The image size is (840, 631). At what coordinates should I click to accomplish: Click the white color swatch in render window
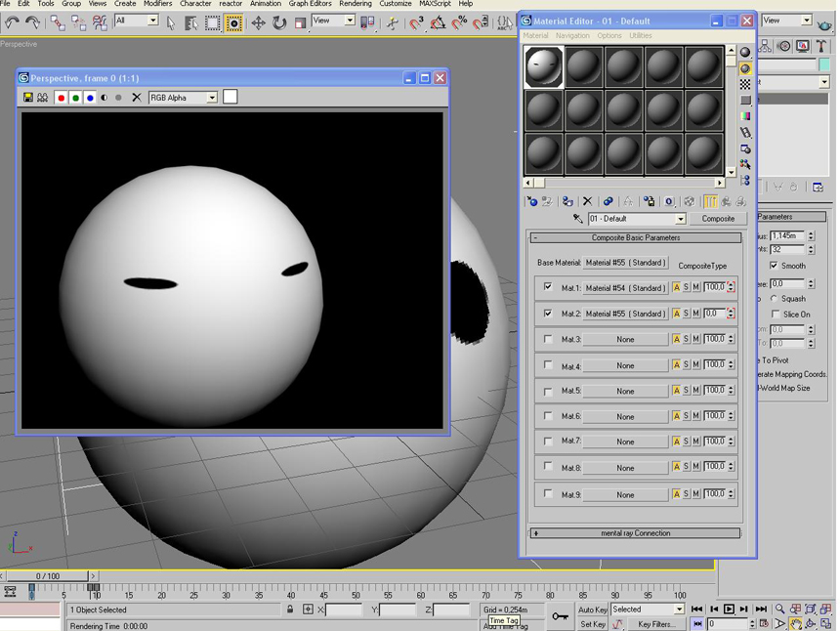[x=231, y=97]
